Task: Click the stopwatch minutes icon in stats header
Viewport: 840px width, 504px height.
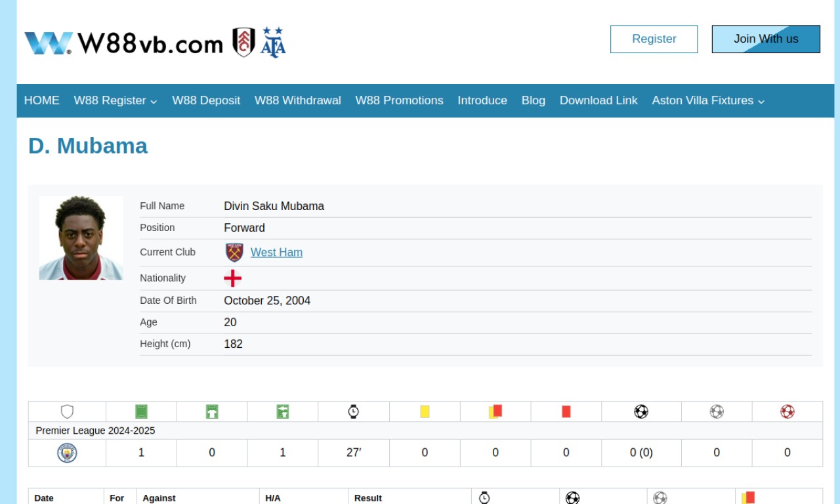Action: pyautogui.click(x=354, y=411)
